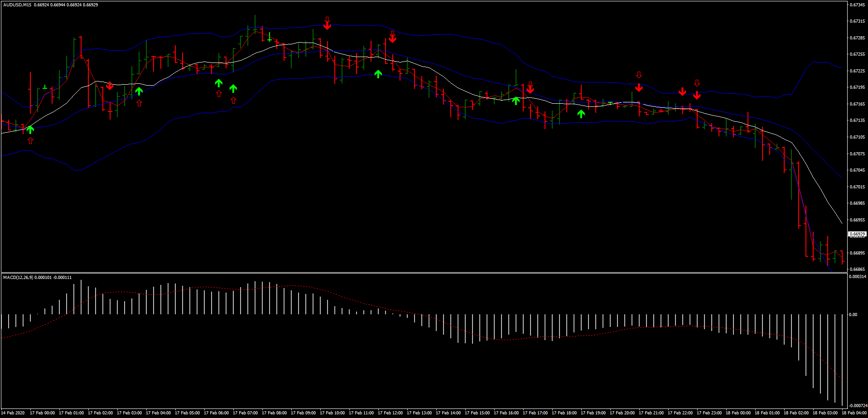868x418 pixels.
Task: Click hollow red up arrow under first green arrow
Action: coord(30,141)
